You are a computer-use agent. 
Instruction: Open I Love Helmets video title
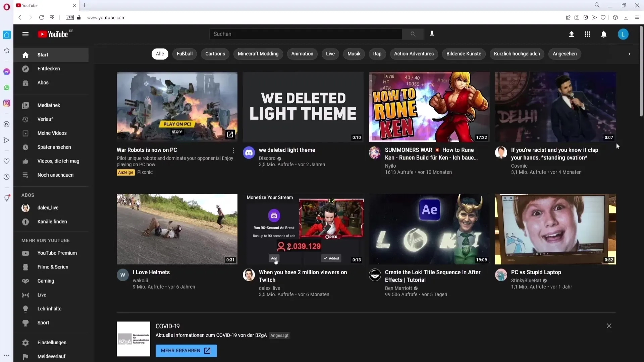(151, 273)
